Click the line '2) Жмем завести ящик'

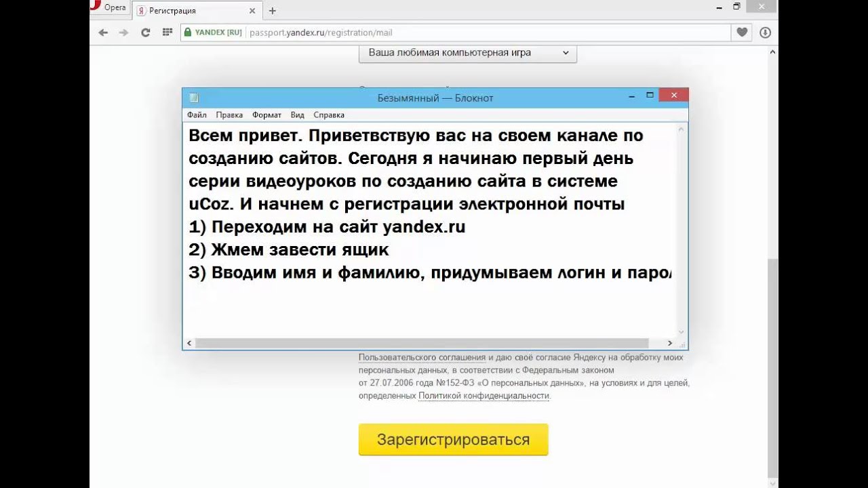coord(289,249)
